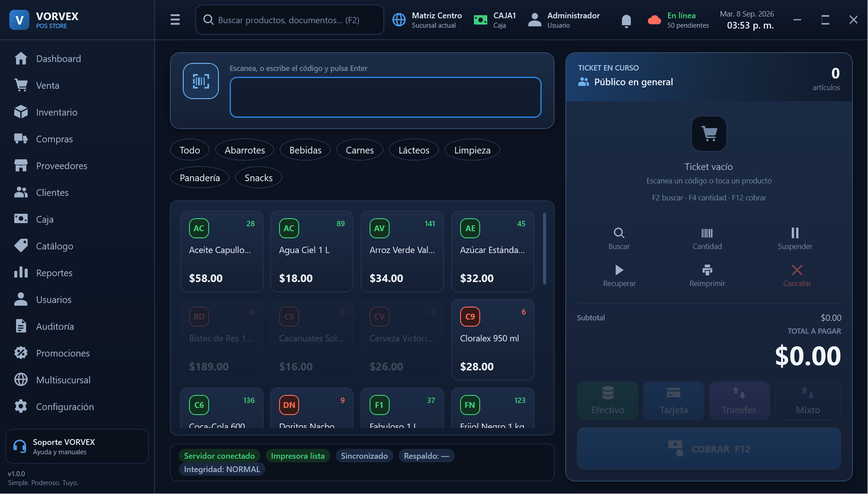
Task: Click the Mixto payment button
Action: point(808,400)
